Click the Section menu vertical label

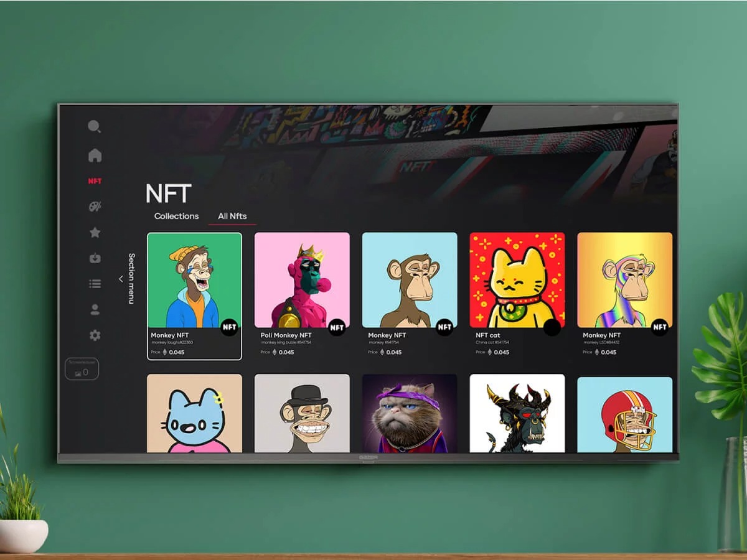[x=131, y=278]
